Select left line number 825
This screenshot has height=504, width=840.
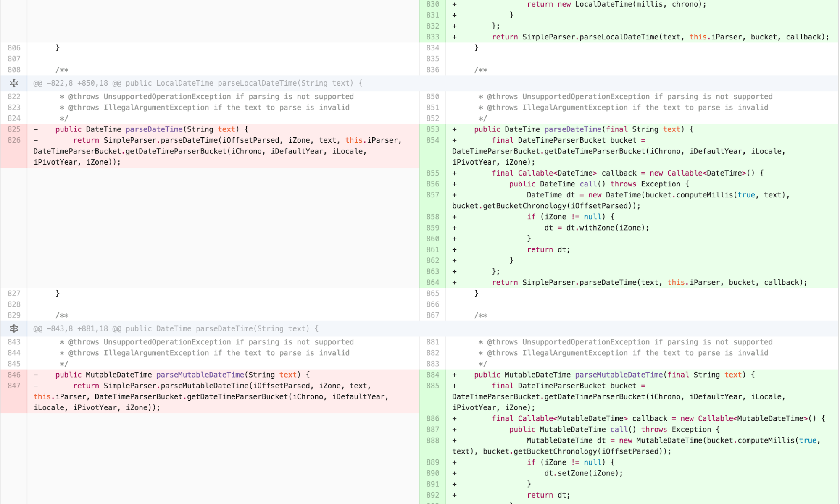(14, 129)
